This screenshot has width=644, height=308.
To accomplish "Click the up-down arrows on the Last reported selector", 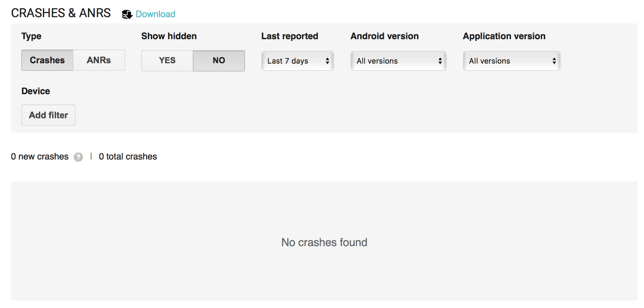I will (327, 61).
